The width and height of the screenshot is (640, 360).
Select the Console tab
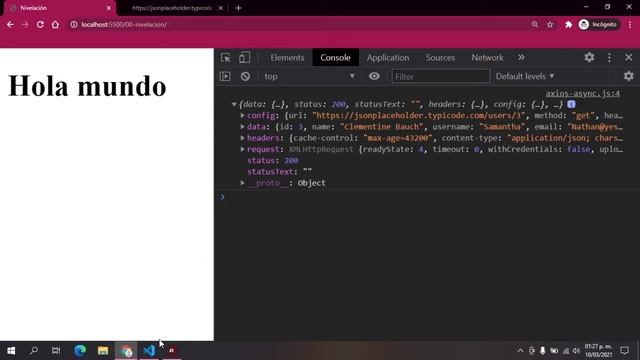(335, 58)
